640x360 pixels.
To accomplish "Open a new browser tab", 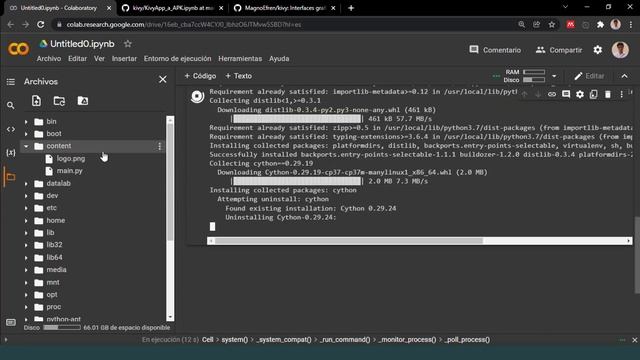I will (351, 8).
